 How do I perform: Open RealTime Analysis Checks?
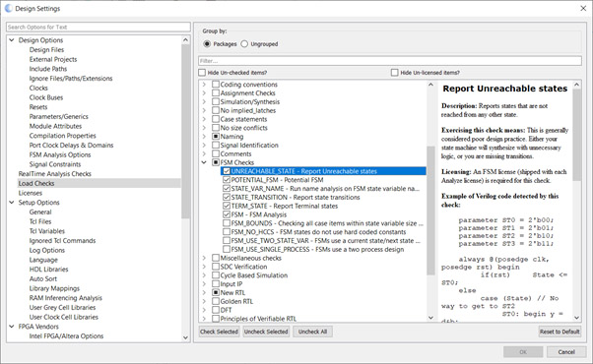tap(55, 174)
